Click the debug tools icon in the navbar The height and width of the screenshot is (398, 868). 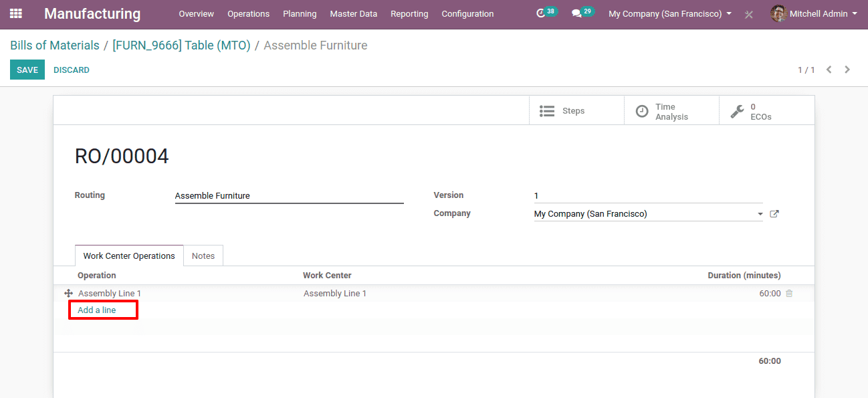tap(749, 14)
